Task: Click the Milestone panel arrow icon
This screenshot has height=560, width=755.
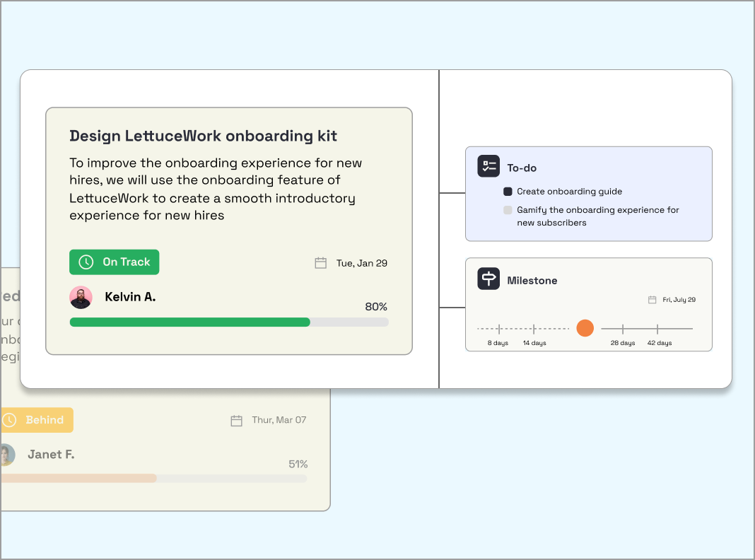Action: coord(488,279)
